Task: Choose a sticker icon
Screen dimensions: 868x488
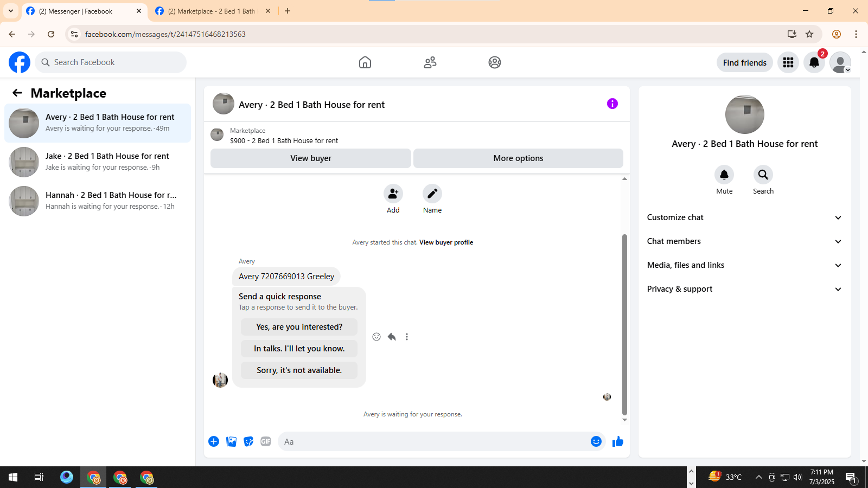Action: tap(248, 441)
